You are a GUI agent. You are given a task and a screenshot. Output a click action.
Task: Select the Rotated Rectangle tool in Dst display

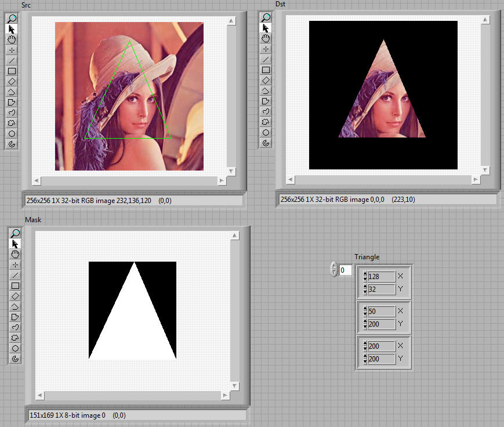pyautogui.click(x=266, y=80)
